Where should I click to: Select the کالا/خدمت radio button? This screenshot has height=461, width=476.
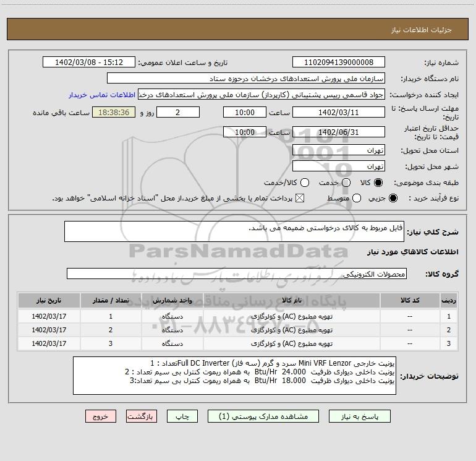305,183
